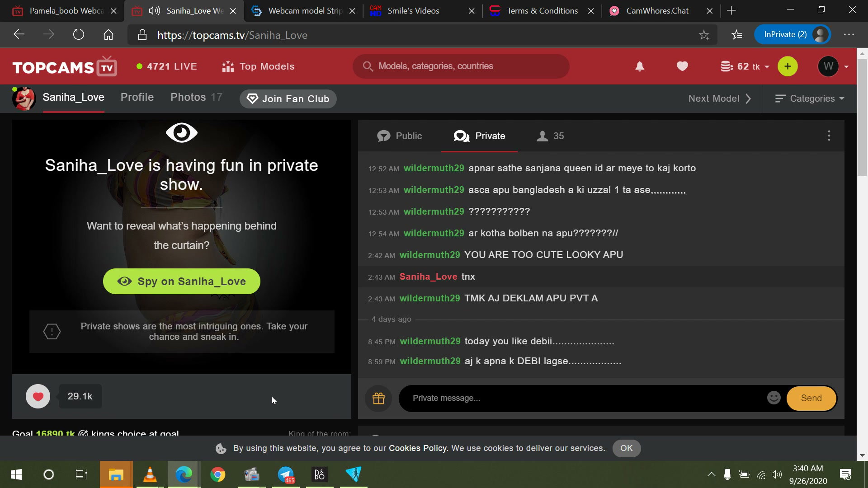
Task: Refresh the page
Action: tap(79, 35)
